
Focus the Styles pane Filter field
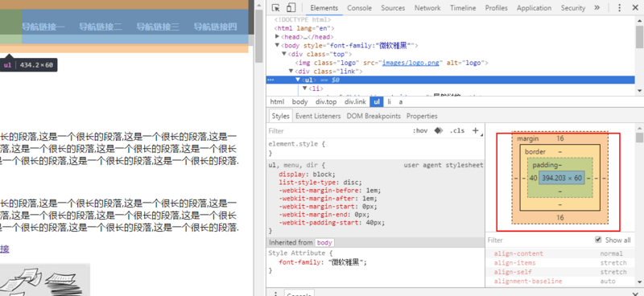pos(336,131)
